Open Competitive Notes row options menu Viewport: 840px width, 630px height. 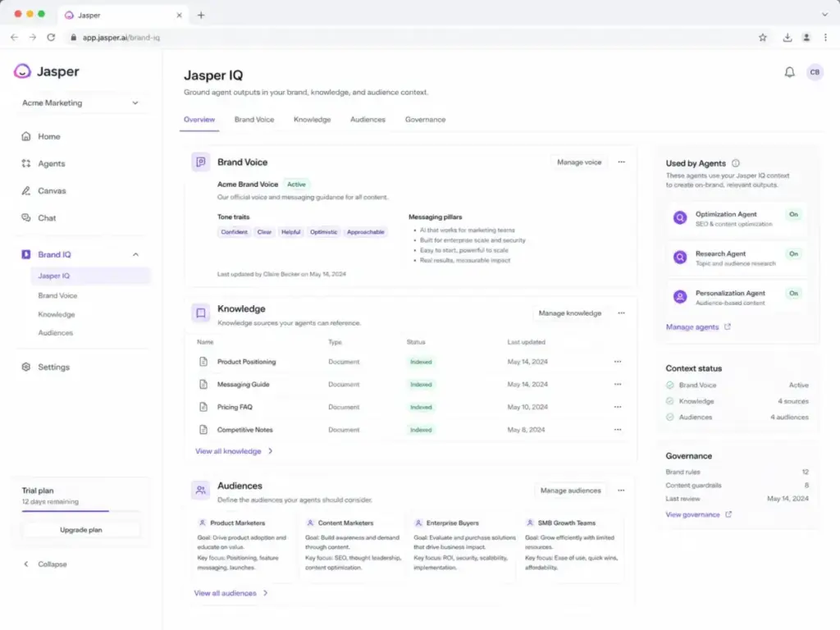[x=618, y=430]
